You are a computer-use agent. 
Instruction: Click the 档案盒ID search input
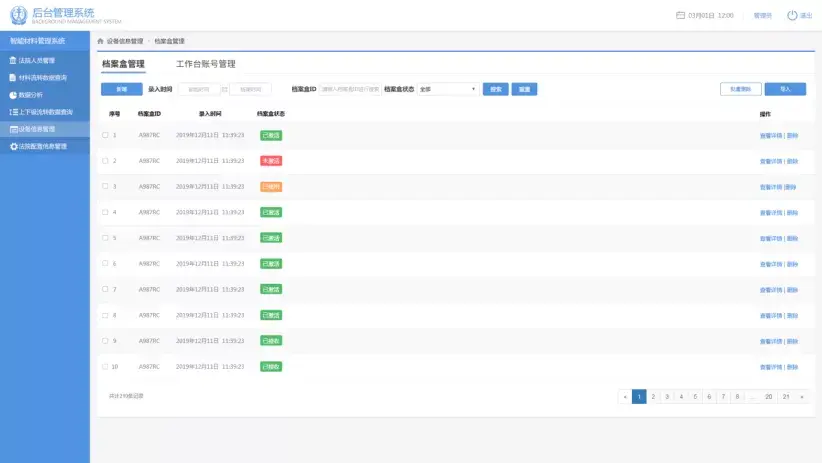[350, 89]
